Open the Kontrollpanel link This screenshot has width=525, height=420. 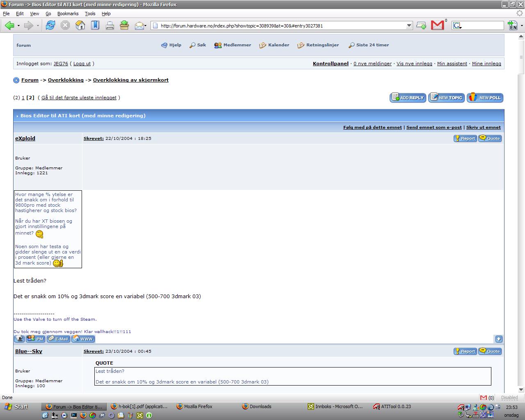[x=331, y=64]
